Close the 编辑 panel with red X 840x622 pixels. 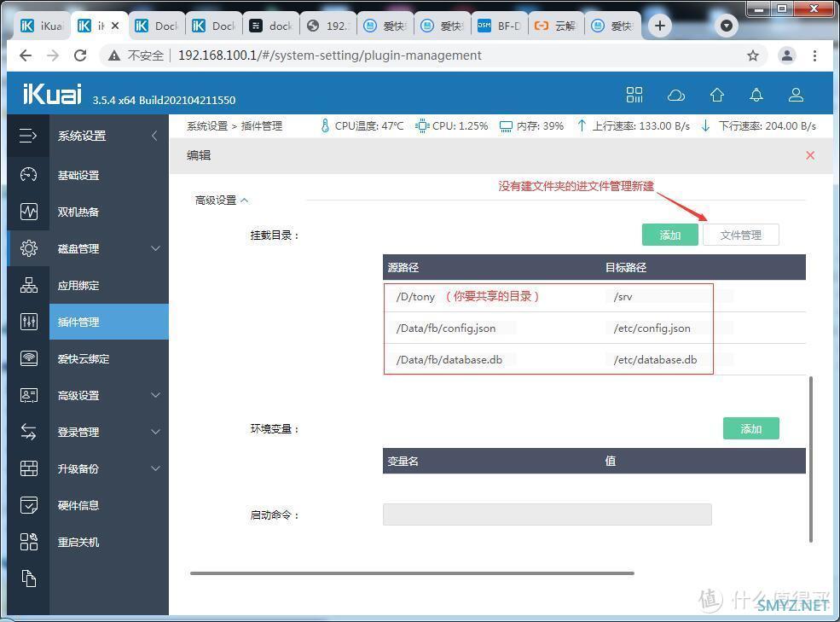810,155
